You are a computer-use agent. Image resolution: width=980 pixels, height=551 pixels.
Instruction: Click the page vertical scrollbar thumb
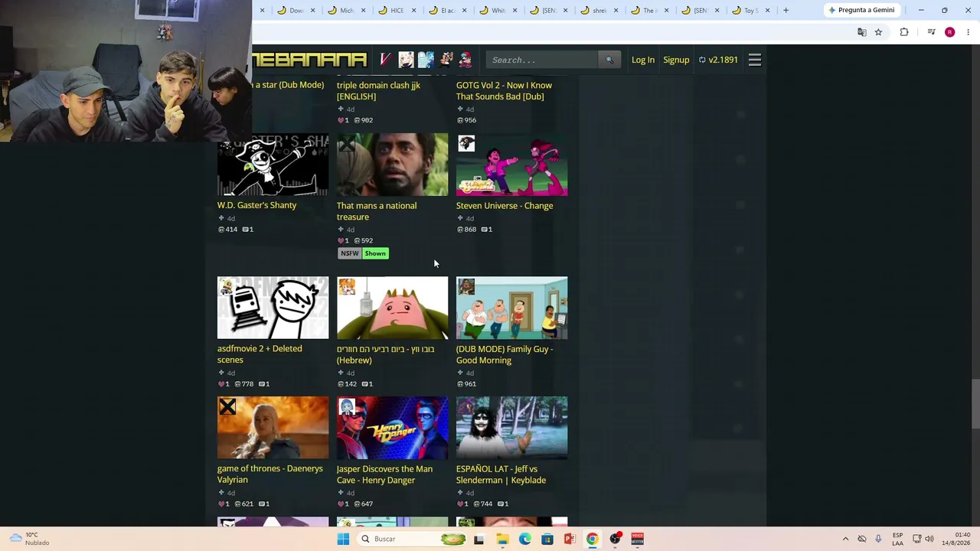click(x=975, y=403)
